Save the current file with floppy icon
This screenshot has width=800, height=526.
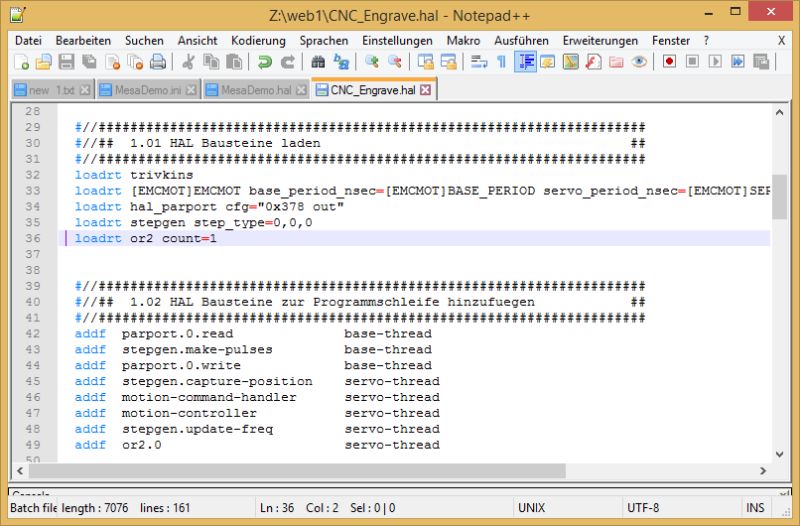tap(66, 62)
